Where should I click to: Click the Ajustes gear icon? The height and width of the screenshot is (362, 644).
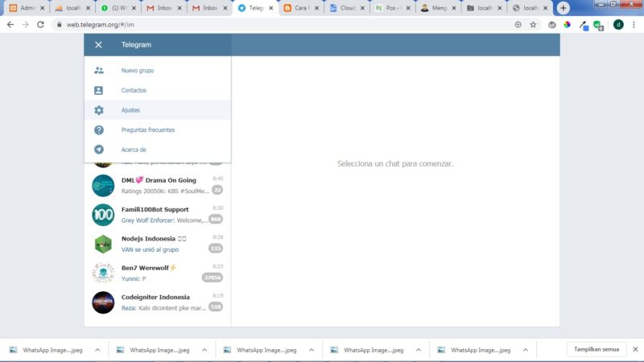(x=98, y=110)
